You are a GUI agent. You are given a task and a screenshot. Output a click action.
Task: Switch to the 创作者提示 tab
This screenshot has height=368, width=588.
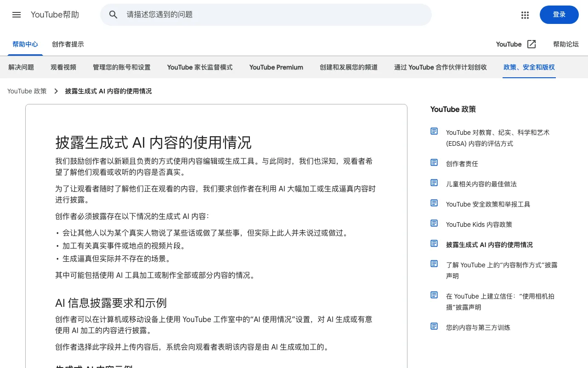click(68, 44)
